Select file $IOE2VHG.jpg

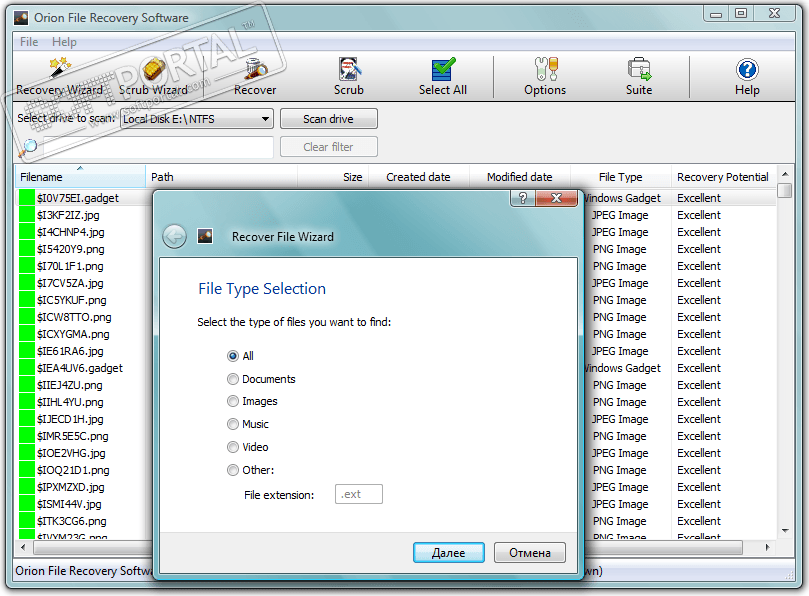71,453
